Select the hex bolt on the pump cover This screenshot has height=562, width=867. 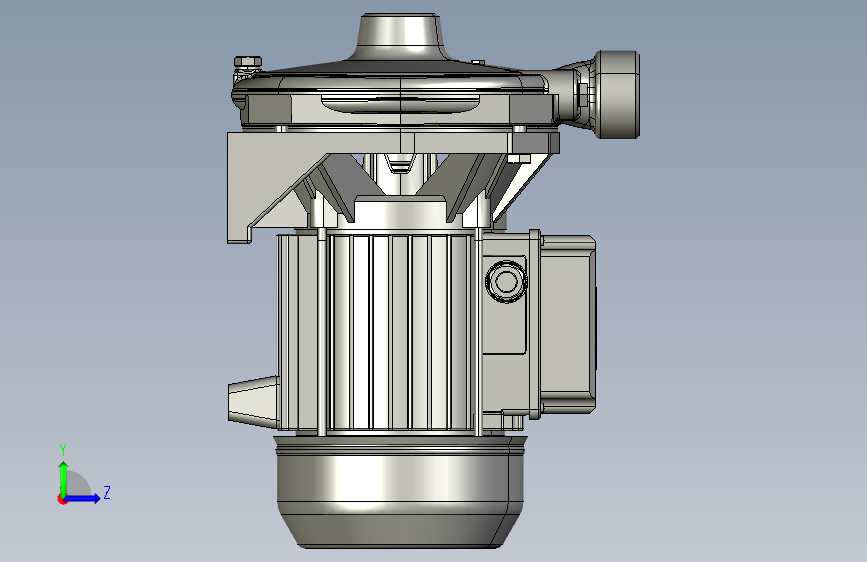point(247,62)
